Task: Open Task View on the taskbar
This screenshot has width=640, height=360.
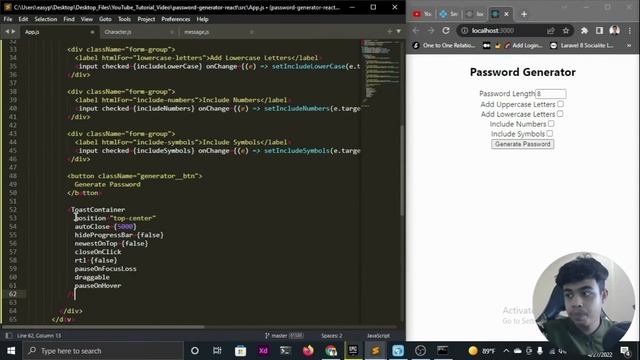Action: (x=217, y=351)
